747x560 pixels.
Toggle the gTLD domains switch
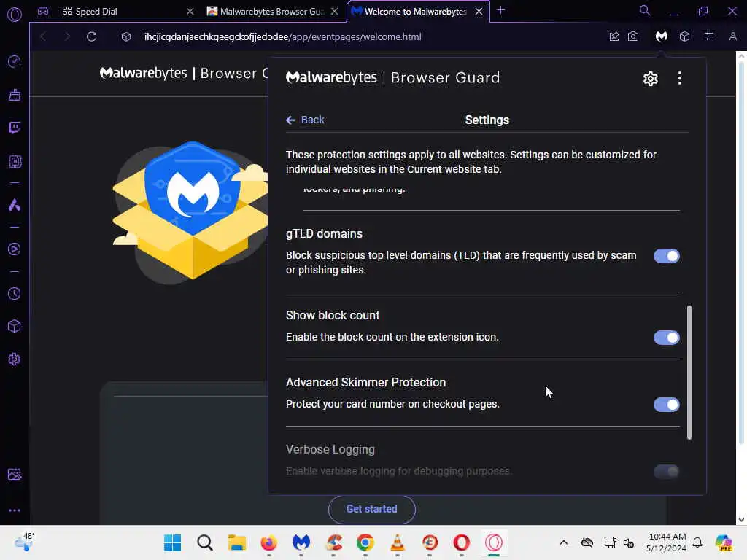coord(667,256)
